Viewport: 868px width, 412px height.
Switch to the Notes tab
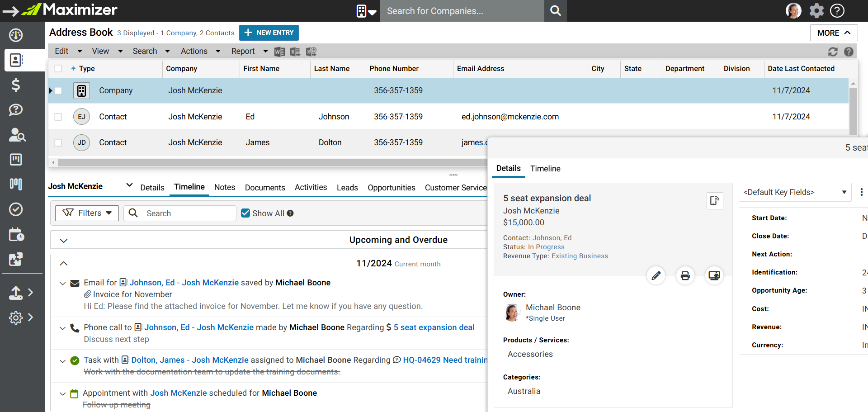(x=225, y=187)
